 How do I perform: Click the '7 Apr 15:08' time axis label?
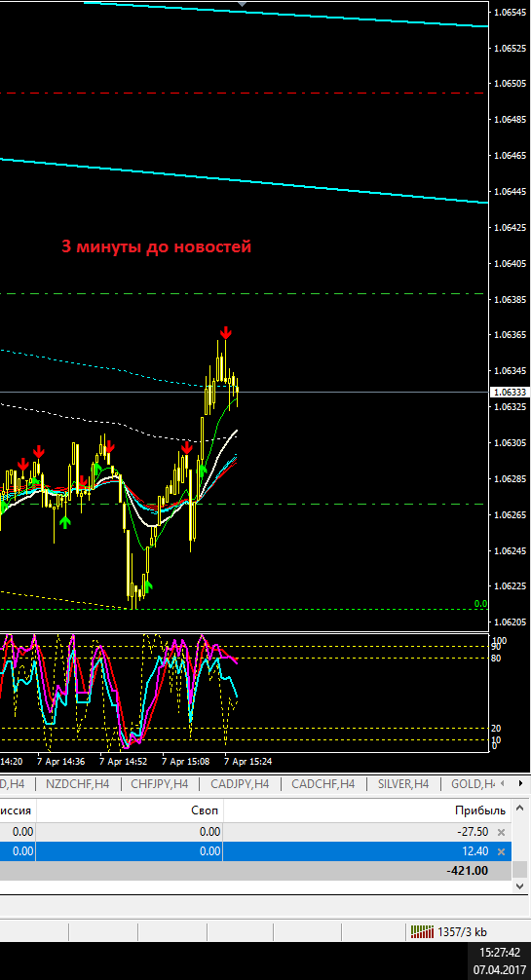point(186,762)
